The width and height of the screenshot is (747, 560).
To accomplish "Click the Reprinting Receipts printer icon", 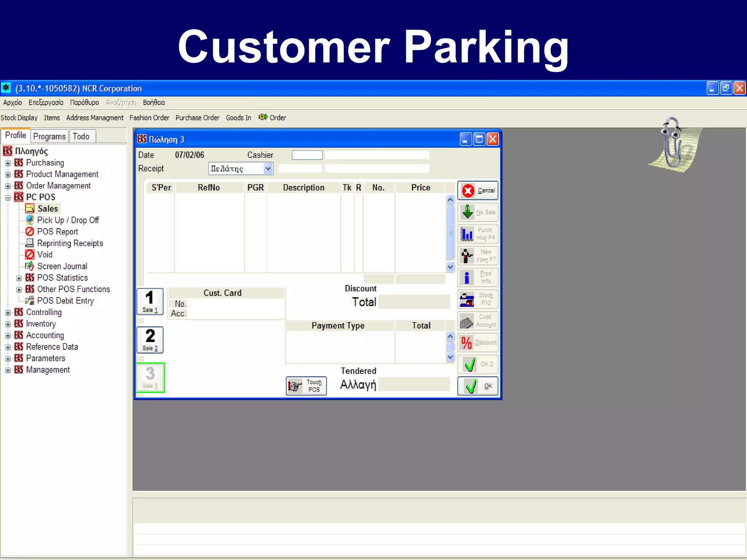I will click(30, 243).
